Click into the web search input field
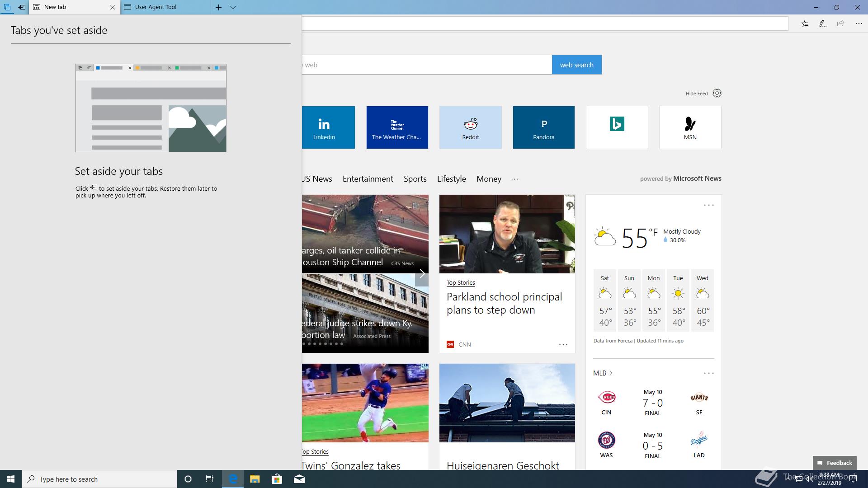This screenshot has height=488, width=868. pos(427,65)
